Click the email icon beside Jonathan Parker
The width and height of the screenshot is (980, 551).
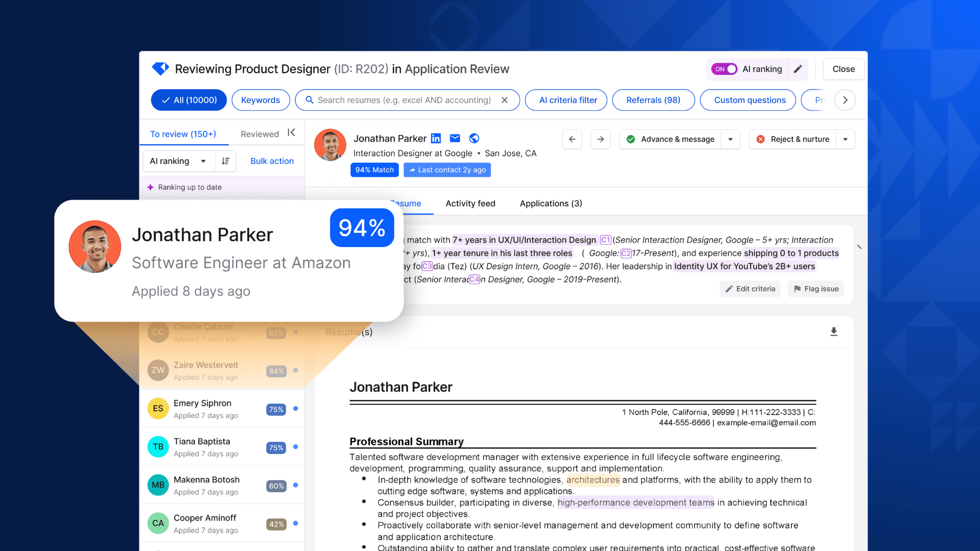(455, 138)
